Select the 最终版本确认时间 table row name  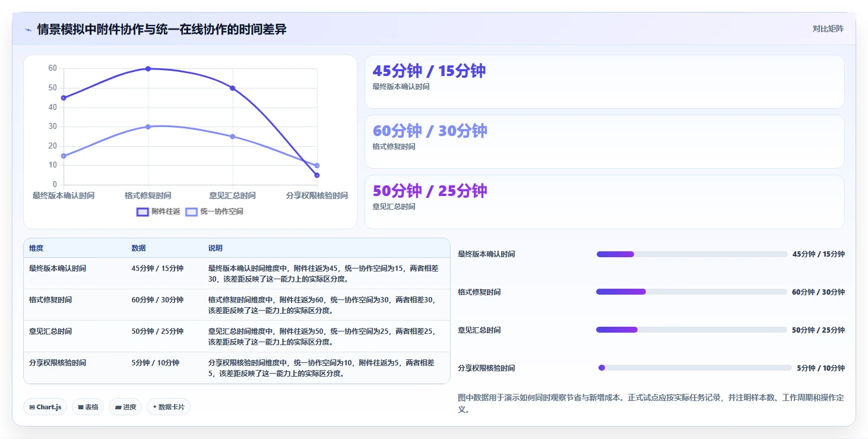click(x=58, y=269)
